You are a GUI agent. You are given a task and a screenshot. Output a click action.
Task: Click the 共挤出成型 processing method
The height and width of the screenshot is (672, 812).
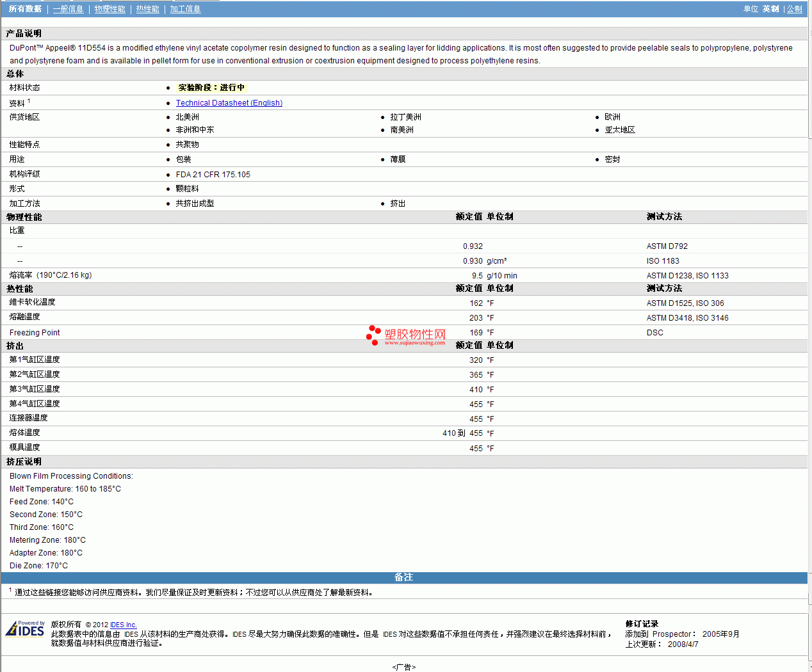pos(195,204)
